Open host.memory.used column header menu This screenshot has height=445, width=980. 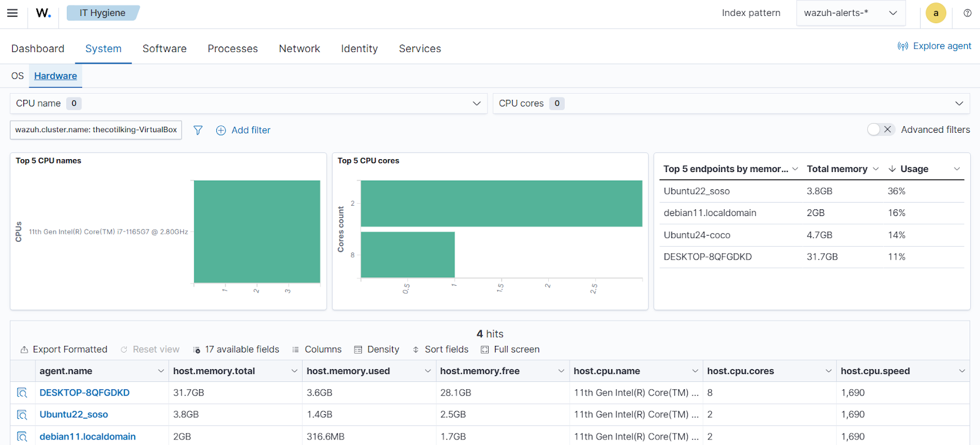428,371
